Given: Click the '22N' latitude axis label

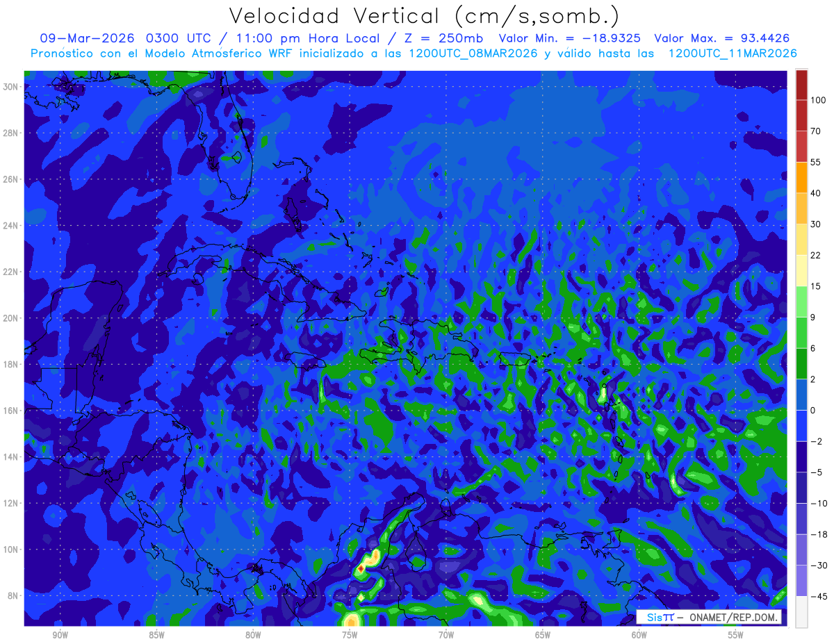Looking at the screenshot, I should click(x=10, y=272).
